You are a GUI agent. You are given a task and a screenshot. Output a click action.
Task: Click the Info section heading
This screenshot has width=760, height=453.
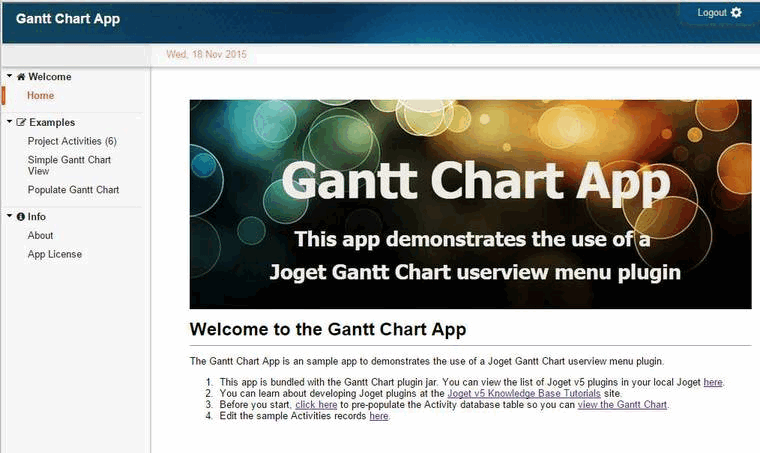(37, 217)
